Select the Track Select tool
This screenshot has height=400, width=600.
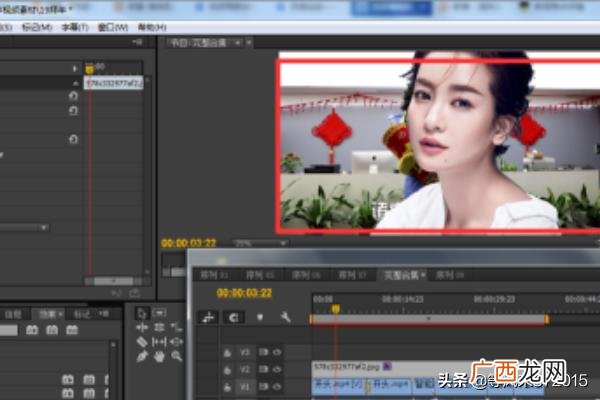(x=159, y=313)
